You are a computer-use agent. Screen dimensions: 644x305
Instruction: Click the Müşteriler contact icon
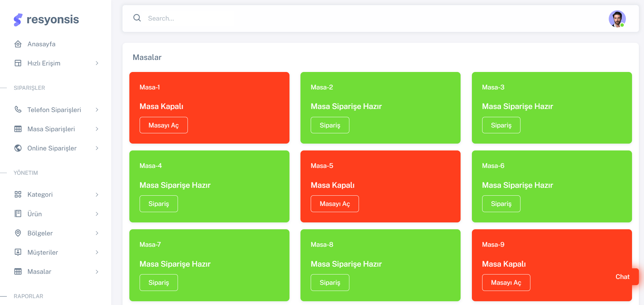18,252
